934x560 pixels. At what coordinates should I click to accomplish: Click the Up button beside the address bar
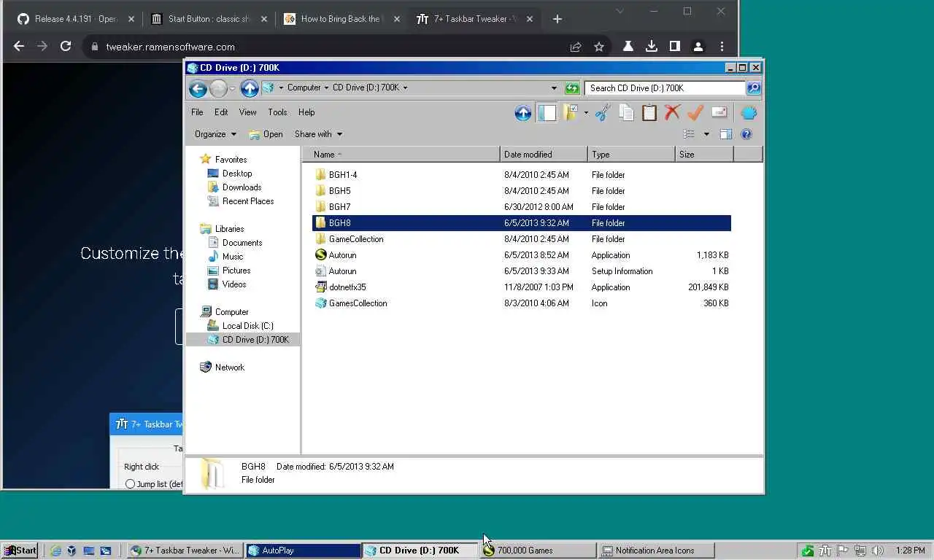coord(250,88)
